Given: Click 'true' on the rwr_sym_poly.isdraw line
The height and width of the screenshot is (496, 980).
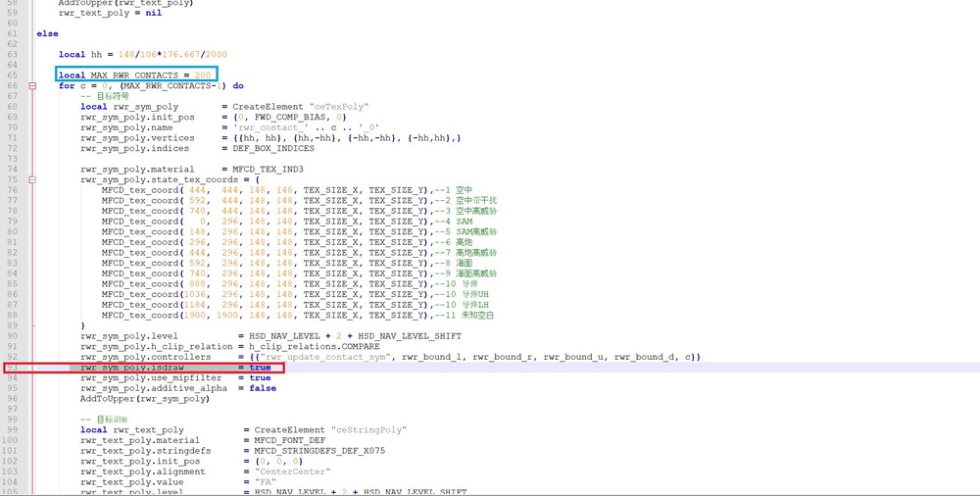Looking at the screenshot, I should (260, 368).
